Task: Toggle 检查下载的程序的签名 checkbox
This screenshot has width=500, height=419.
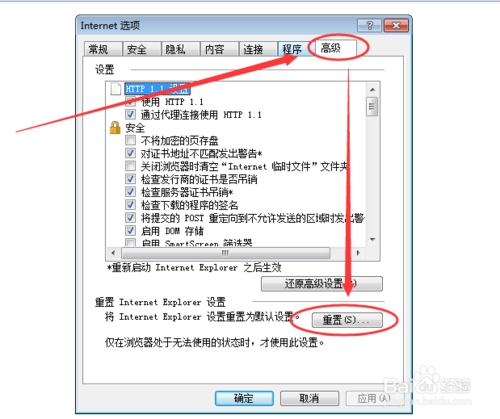Action: [130, 204]
